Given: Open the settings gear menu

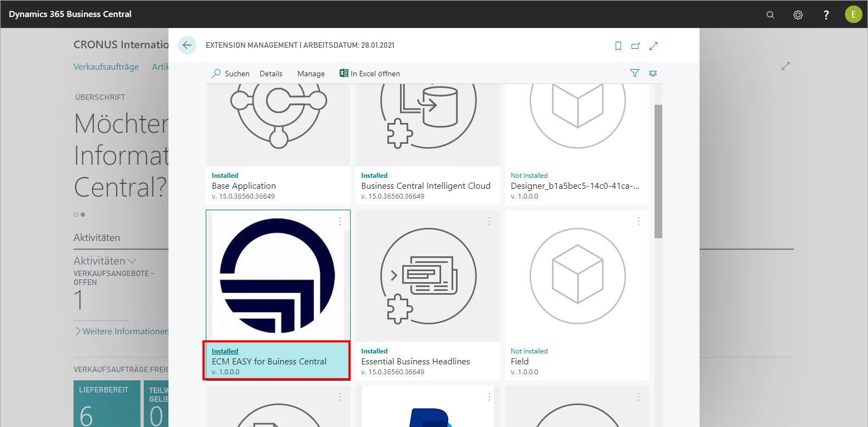Looking at the screenshot, I should 798,15.
